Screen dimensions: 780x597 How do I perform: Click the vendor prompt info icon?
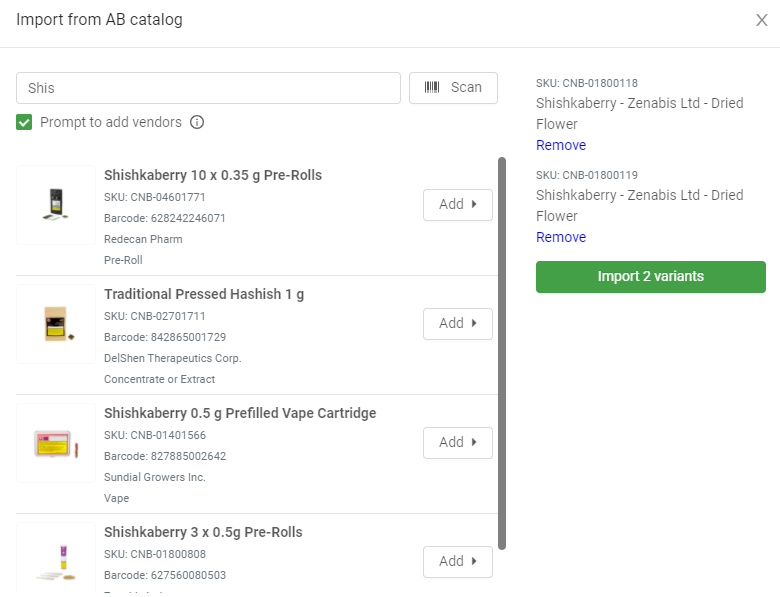pos(197,122)
